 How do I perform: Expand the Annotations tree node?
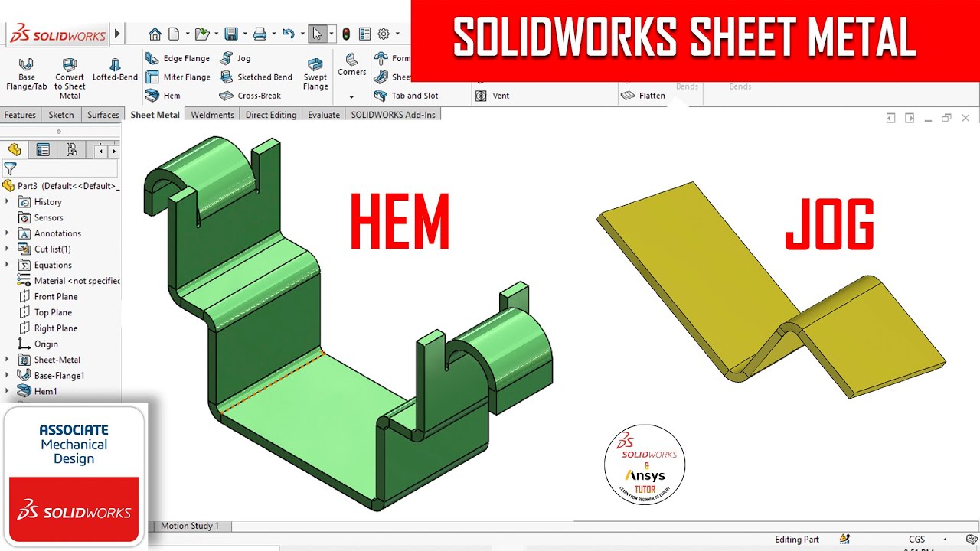pos(7,233)
